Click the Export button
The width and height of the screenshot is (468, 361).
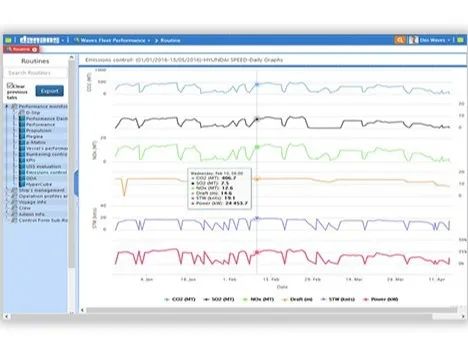[49, 91]
